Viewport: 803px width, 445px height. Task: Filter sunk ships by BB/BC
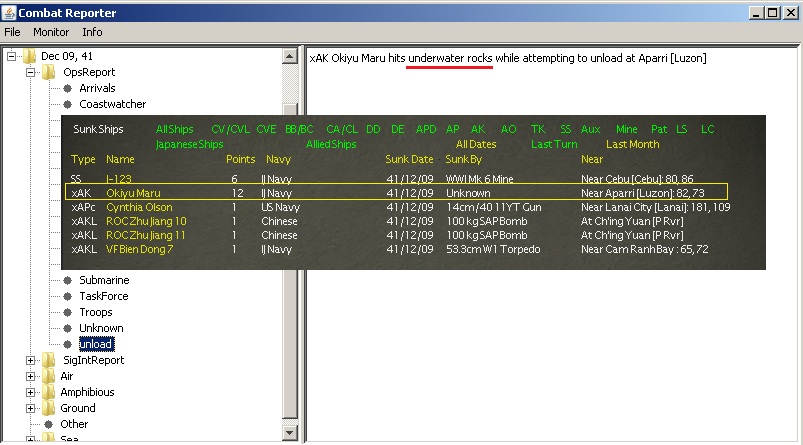click(x=299, y=129)
